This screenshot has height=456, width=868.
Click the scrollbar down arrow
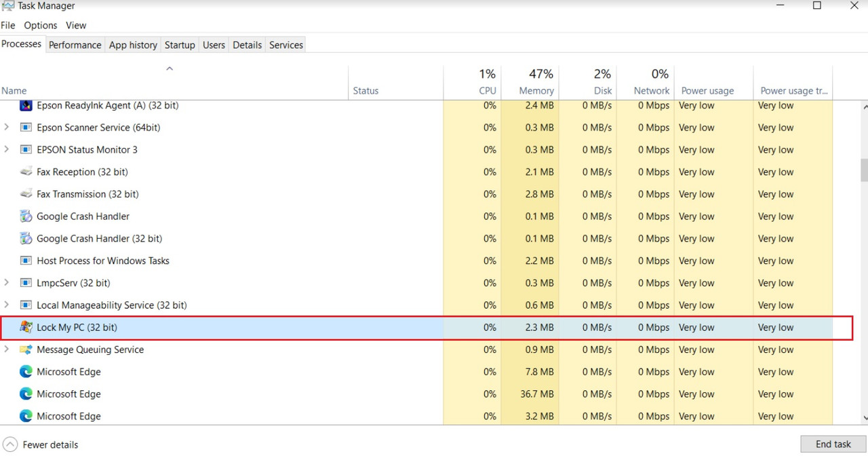864,419
